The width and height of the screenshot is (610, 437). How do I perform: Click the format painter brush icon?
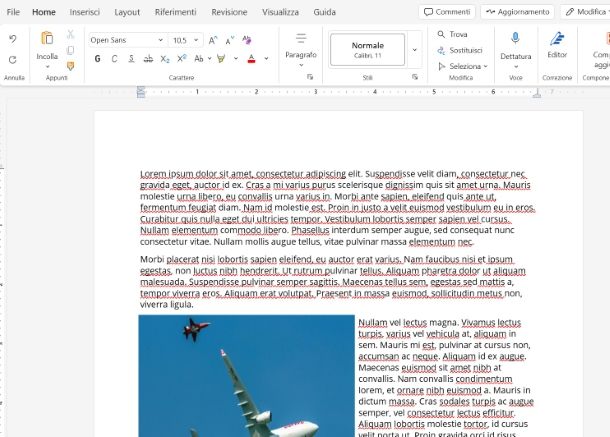click(x=70, y=65)
